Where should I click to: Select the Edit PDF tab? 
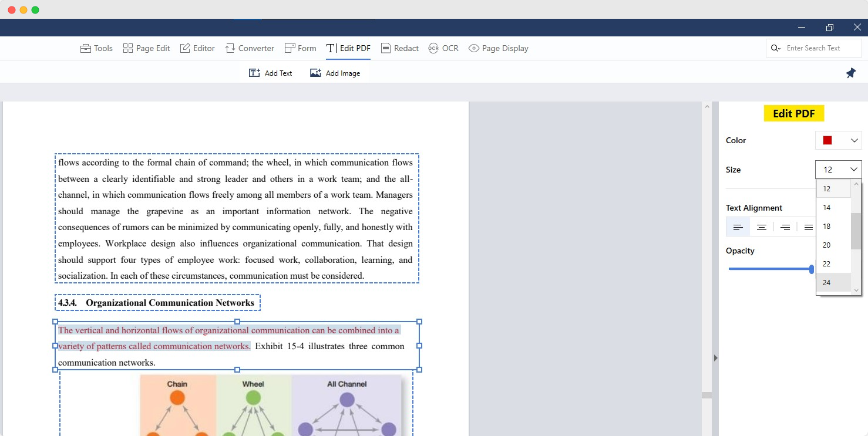pos(348,48)
